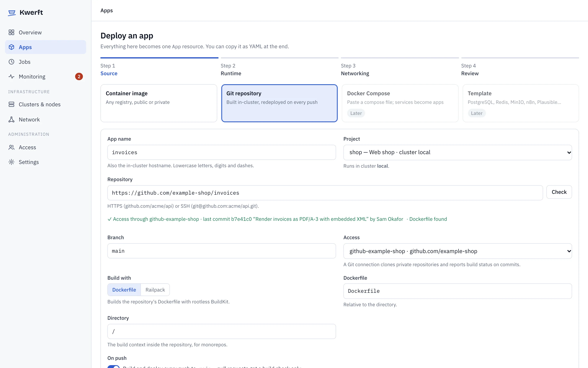Focus the Branch input field
The height and width of the screenshot is (368, 588).
222,251
